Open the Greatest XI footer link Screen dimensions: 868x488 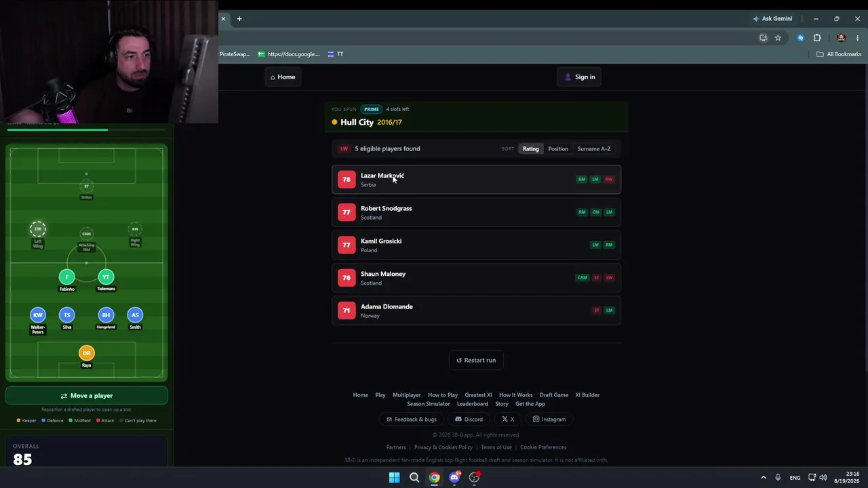coord(478,395)
